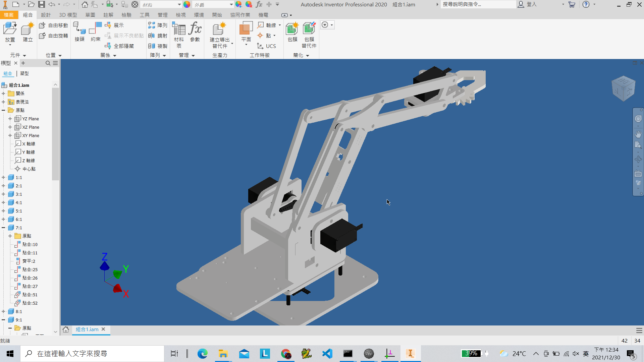This screenshot has height=362, width=644.
Task: Click the search help input field
Action: click(x=478, y=4)
